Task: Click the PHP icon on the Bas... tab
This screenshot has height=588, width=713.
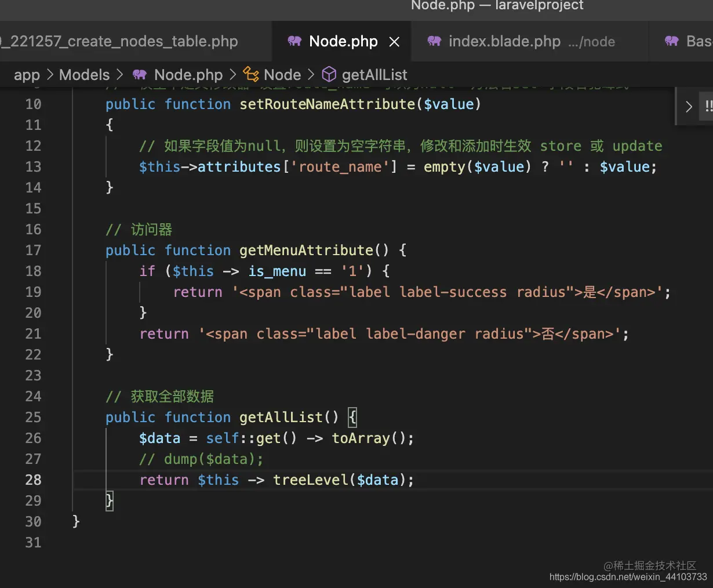Action: click(x=672, y=41)
